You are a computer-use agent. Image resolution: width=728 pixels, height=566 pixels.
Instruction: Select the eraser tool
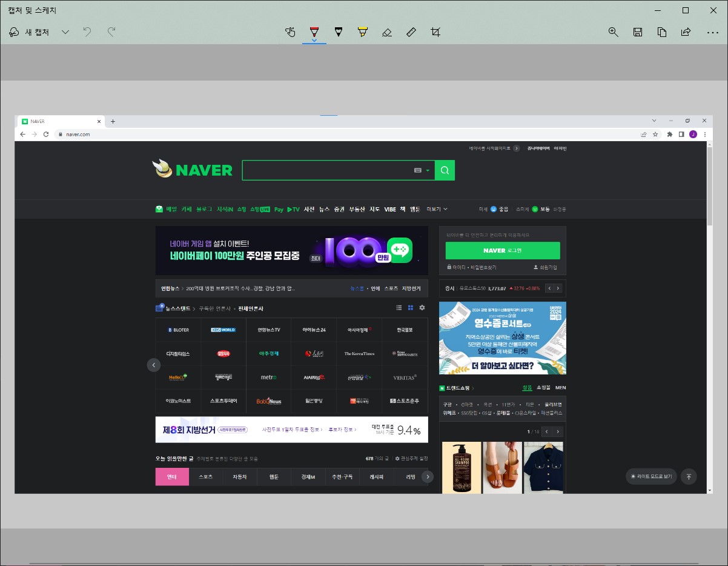click(x=387, y=32)
